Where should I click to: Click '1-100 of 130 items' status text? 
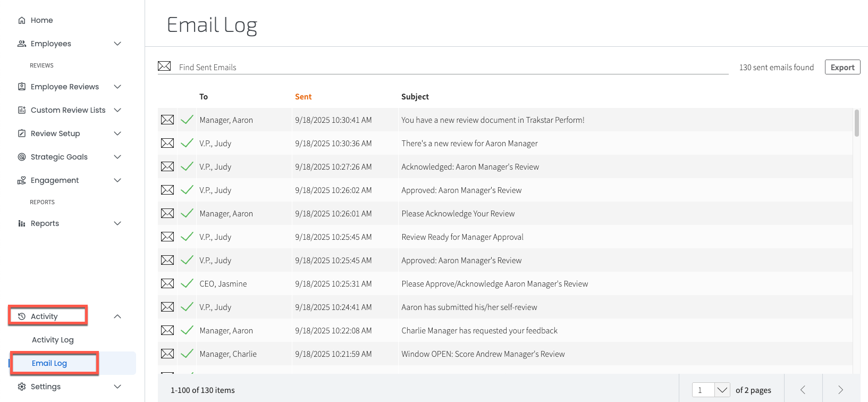pyautogui.click(x=203, y=390)
